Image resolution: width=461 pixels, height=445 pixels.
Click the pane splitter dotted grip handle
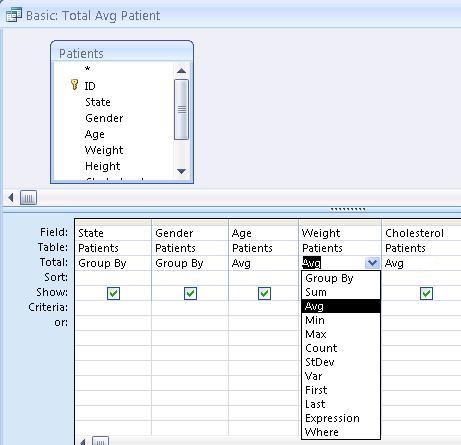point(348,209)
